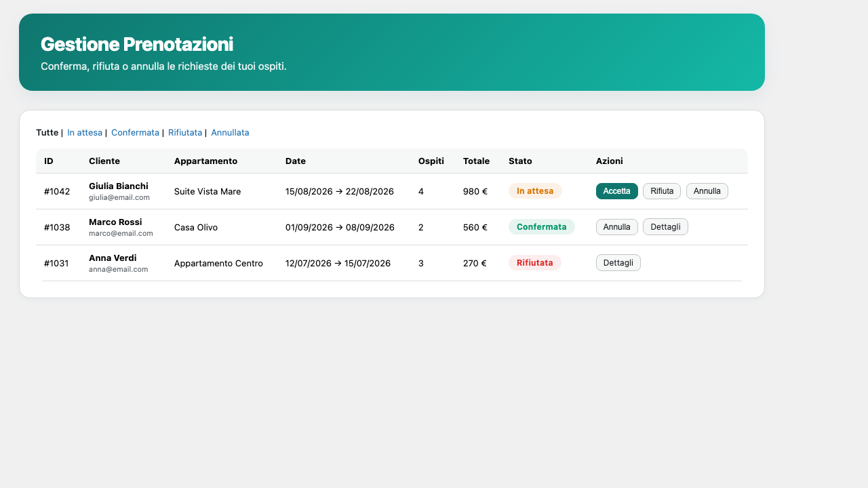
Task: Click the Gestione Prenotazioni heading
Action: coord(137,44)
